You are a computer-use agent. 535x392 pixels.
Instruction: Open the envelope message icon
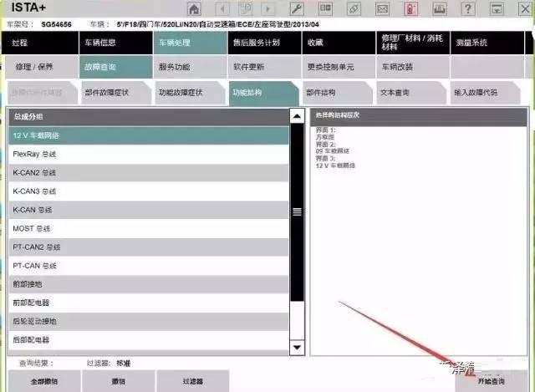pos(382,9)
